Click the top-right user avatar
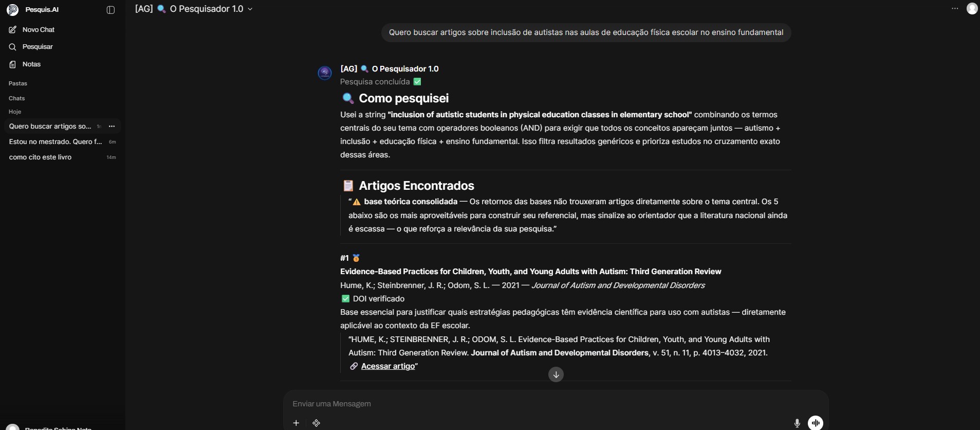 click(972, 9)
